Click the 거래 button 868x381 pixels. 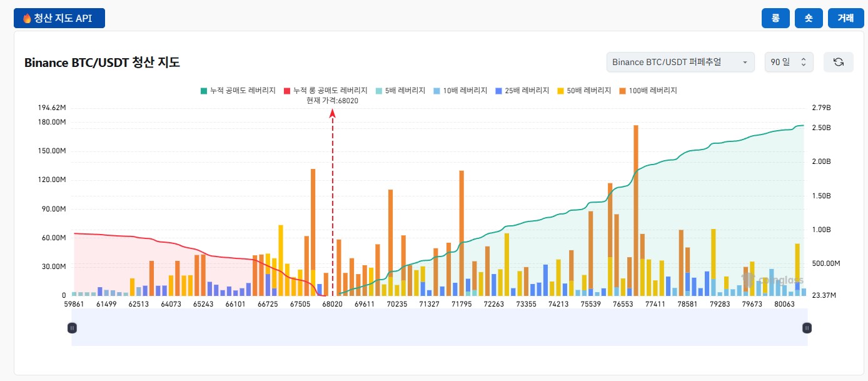tap(845, 18)
